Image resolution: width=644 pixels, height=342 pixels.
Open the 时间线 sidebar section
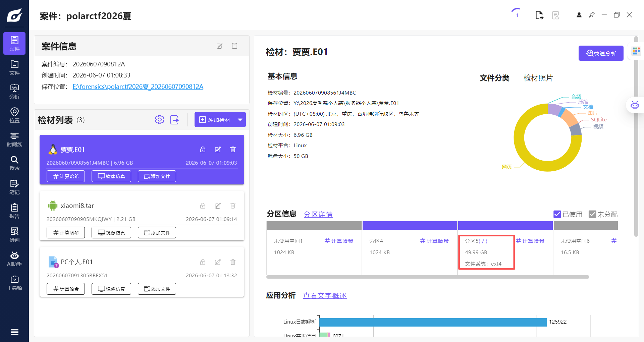coord(14,139)
